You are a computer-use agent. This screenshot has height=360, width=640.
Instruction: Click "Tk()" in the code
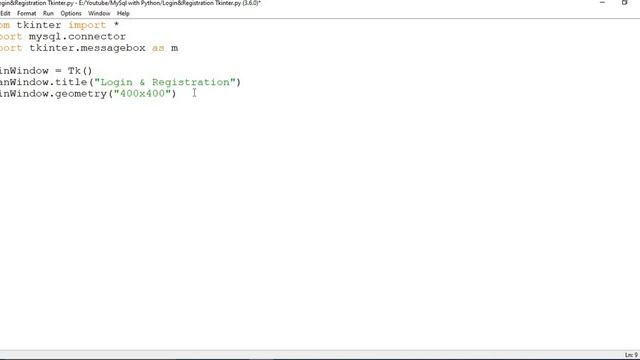click(x=80, y=71)
